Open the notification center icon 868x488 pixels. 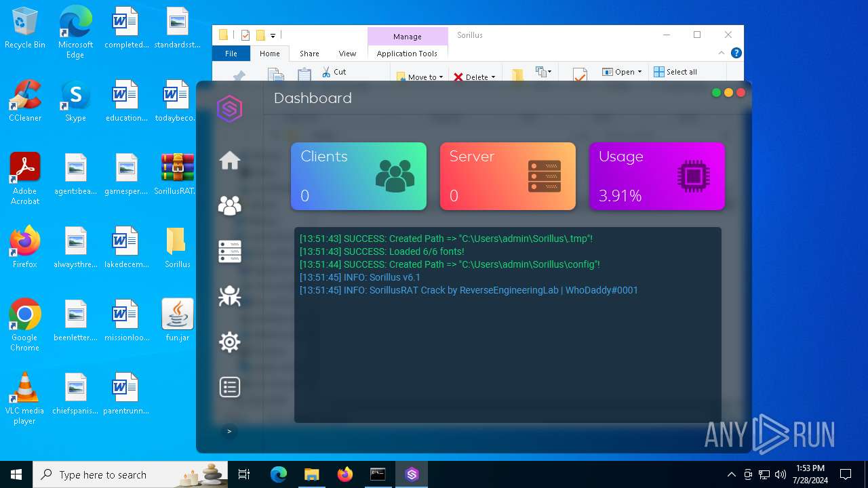(x=846, y=474)
